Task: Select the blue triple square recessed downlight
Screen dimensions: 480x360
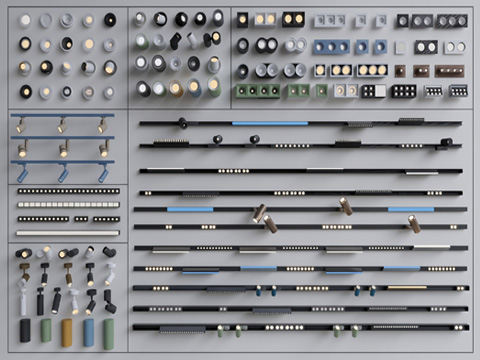Action: 331,47
